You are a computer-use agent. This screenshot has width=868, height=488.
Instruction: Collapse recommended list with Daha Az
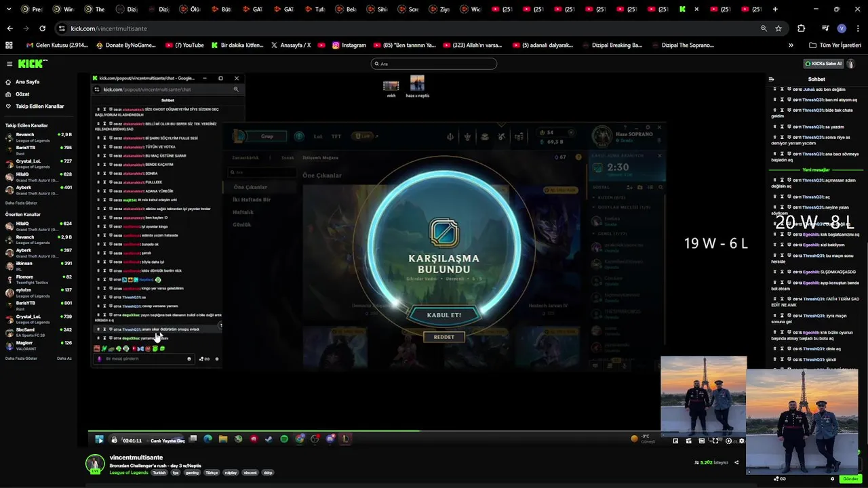pyautogui.click(x=64, y=358)
